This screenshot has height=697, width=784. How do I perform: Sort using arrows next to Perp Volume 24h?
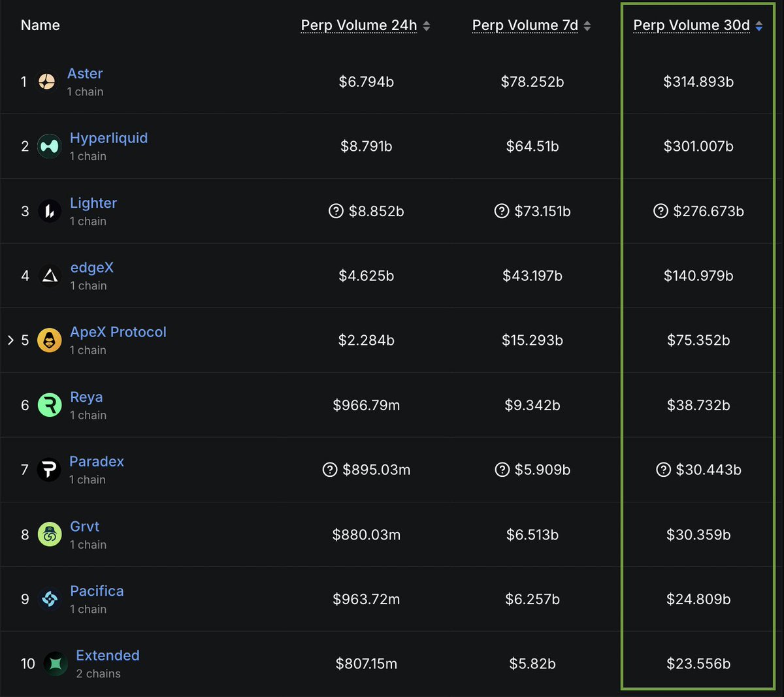coord(427,25)
